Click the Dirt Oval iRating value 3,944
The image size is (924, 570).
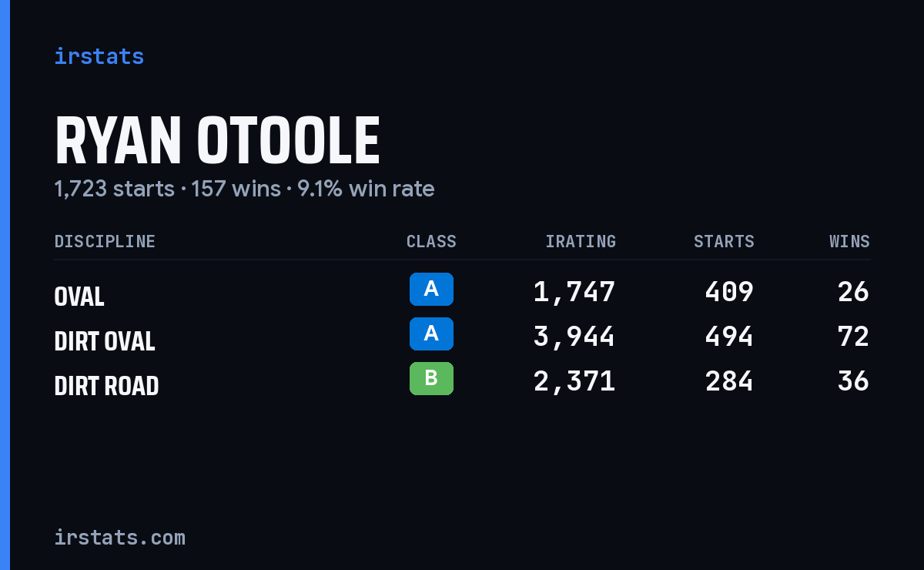point(574,337)
